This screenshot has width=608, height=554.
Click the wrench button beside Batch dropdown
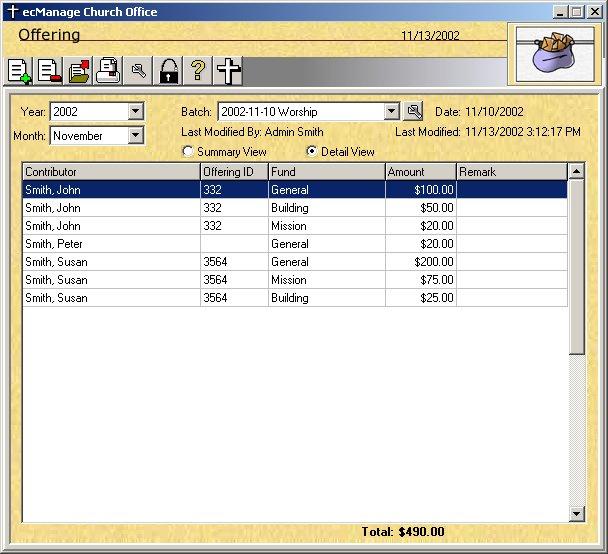coord(413,112)
